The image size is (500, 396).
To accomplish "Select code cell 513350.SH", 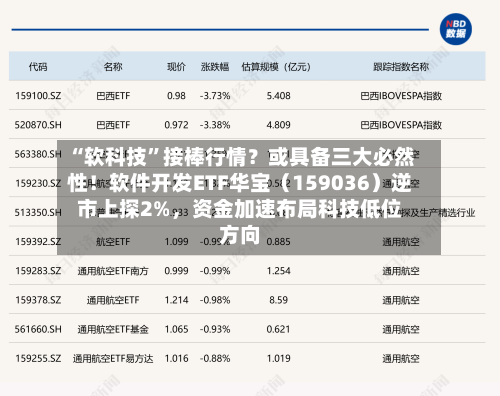I will pos(38,212).
